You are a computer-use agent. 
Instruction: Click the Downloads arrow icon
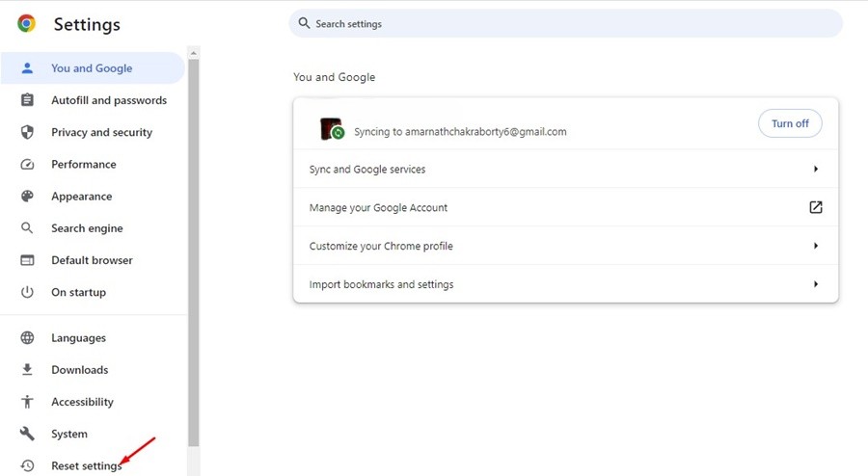tap(27, 369)
